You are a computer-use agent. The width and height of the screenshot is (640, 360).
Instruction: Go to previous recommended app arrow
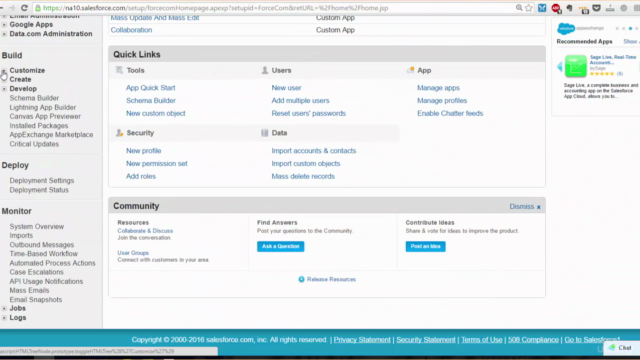[x=560, y=67]
